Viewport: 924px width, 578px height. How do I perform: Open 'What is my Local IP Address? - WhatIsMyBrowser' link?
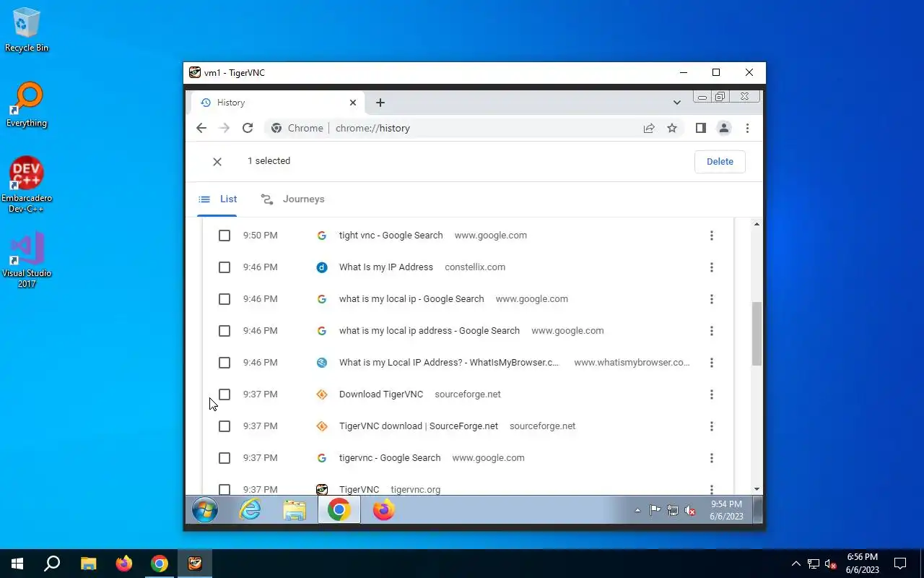(x=449, y=363)
